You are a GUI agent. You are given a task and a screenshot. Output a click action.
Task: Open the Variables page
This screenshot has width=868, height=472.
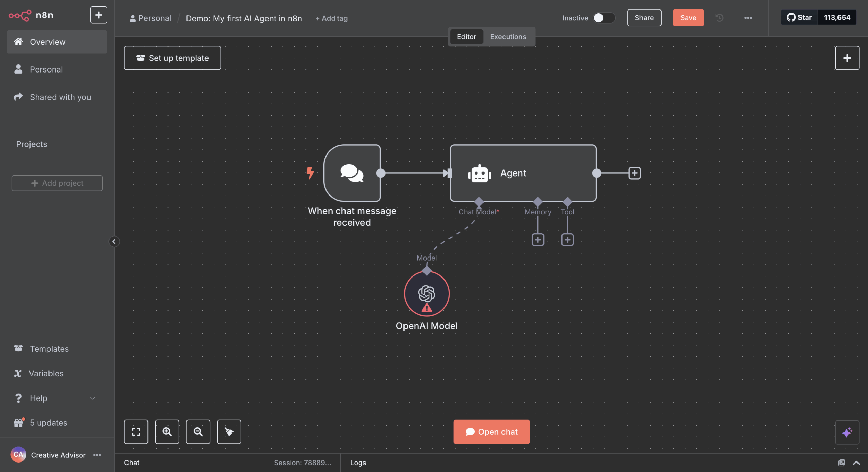[57, 373]
